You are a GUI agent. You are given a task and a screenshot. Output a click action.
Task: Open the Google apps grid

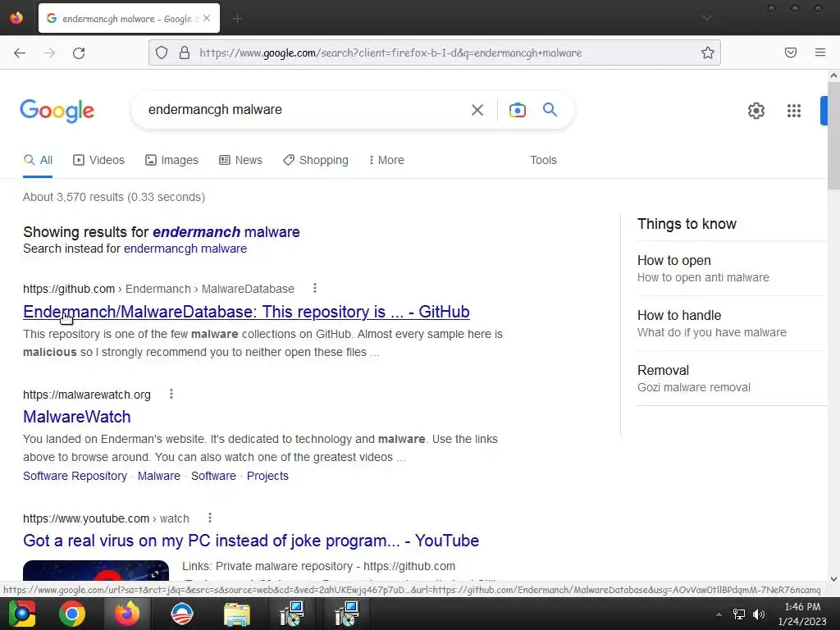pyautogui.click(x=794, y=111)
